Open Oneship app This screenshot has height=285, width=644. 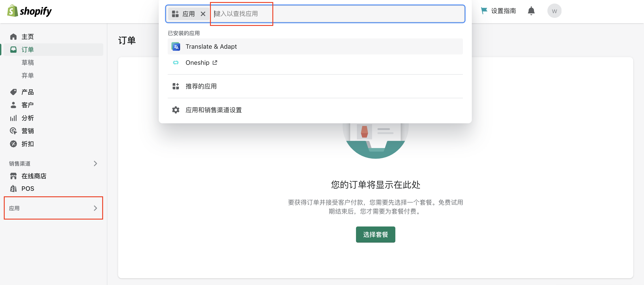click(x=315, y=63)
